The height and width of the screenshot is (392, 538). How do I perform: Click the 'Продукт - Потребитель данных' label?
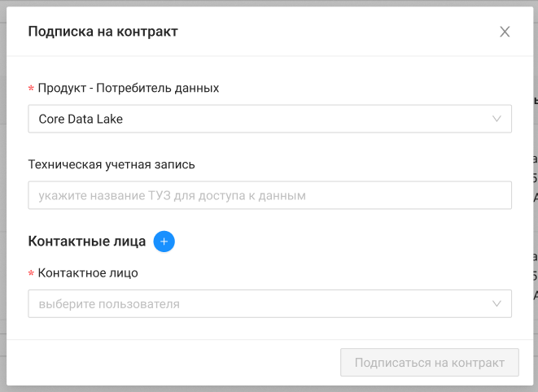click(x=129, y=88)
